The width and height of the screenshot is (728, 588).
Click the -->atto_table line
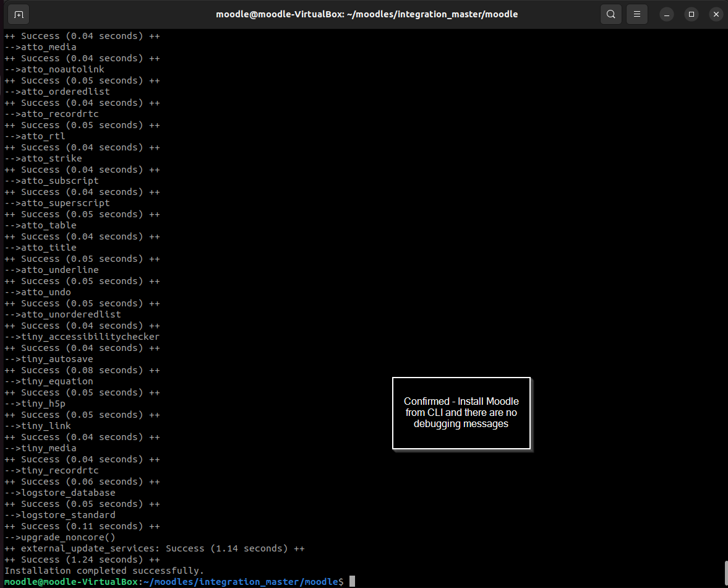40,225
